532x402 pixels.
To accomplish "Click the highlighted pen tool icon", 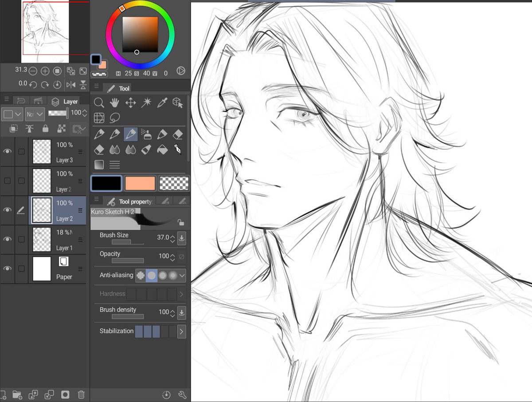I will pos(130,134).
